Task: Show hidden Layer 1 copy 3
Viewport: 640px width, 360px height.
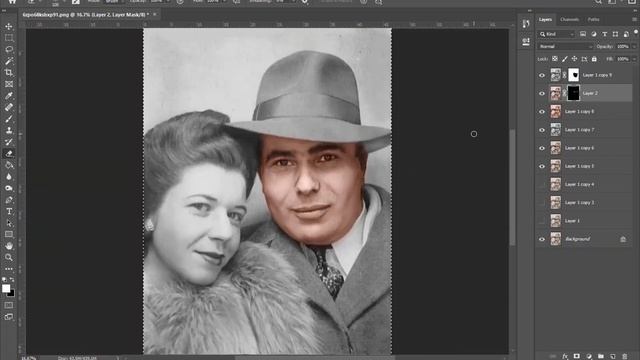Action: pos(542,203)
